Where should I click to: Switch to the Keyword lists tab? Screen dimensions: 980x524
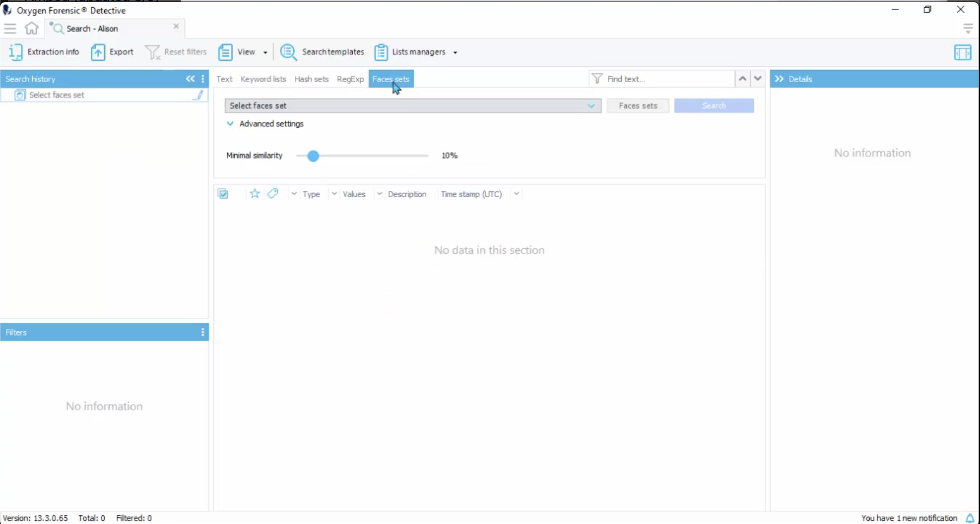[x=263, y=79]
